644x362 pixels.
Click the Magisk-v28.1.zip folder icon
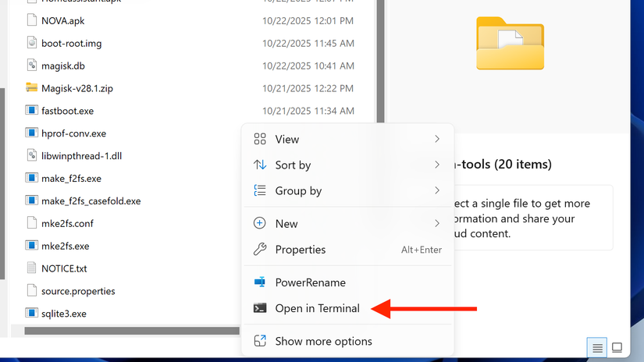click(32, 87)
